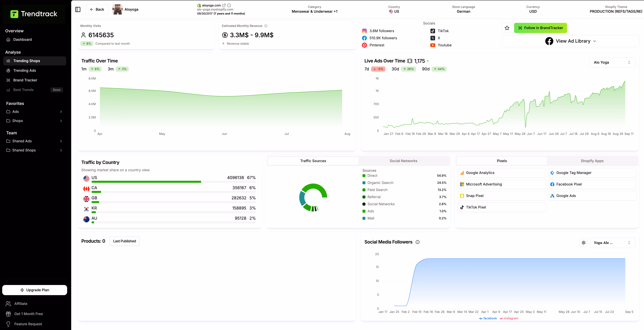
Task: Click Upgrade Plan button
Action: (34, 290)
